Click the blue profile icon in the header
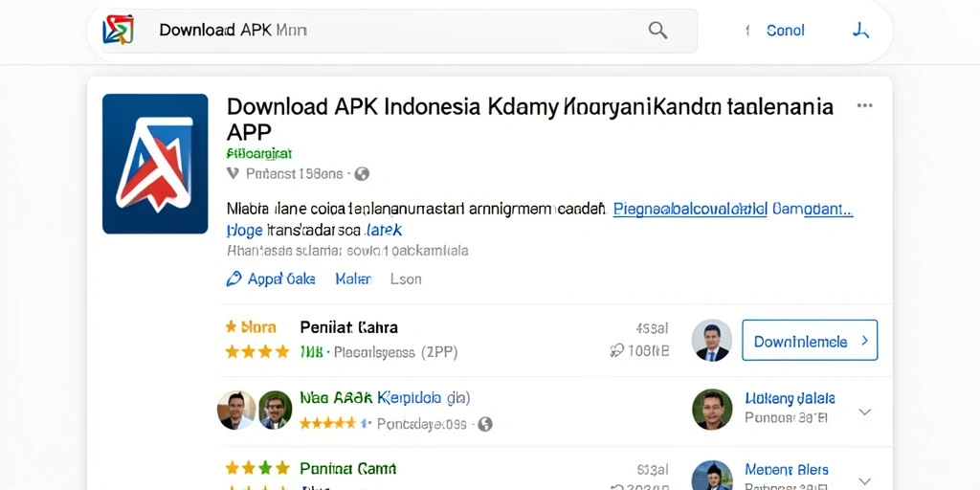980x490 pixels. pos(861,30)
